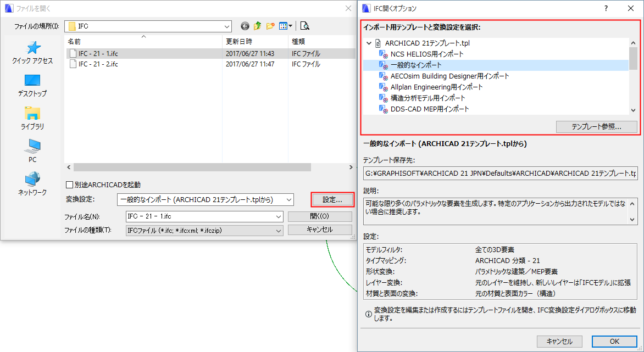Click the file list left scroll arrow

[69, 167]
